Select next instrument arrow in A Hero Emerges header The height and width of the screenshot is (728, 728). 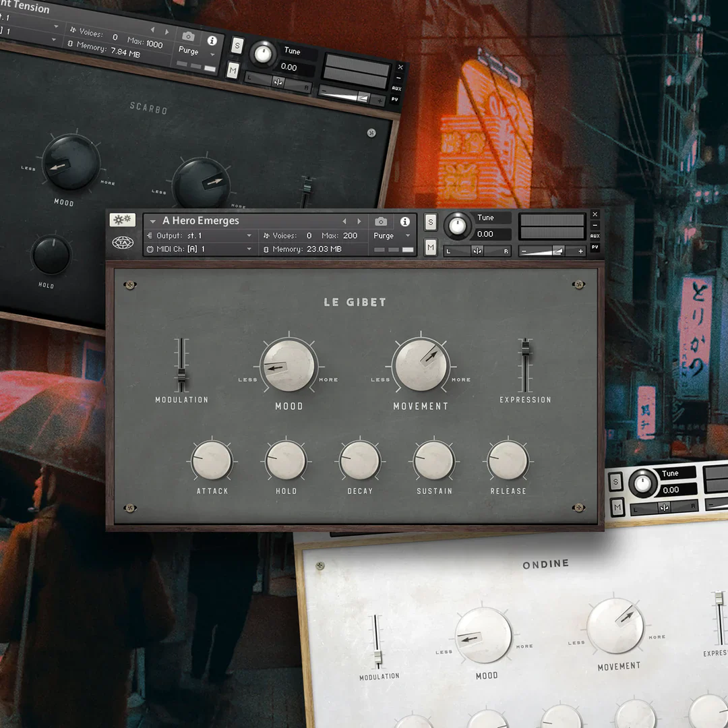tap(359, 222)
